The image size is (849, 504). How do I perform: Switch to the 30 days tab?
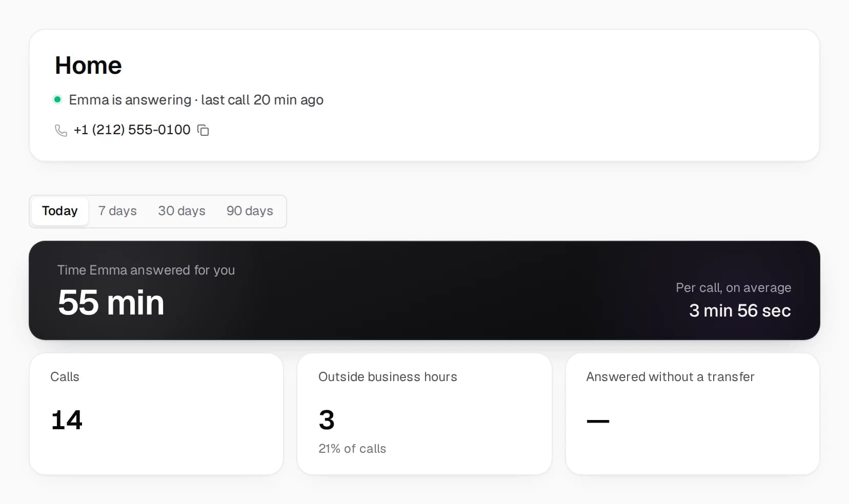coord(181,211)
